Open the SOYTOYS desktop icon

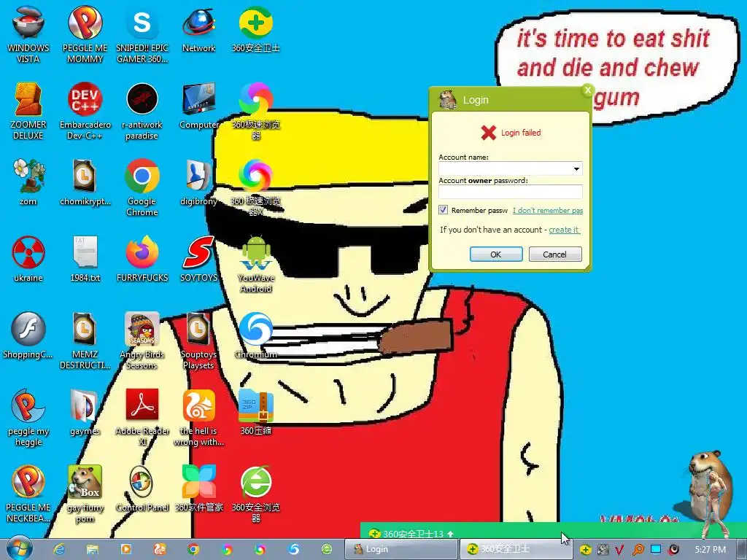[198, 259]
